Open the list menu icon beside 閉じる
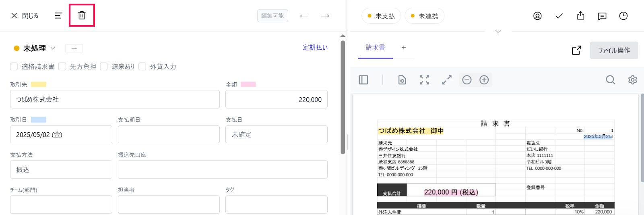The image size is (644, 215). [58, 16]
